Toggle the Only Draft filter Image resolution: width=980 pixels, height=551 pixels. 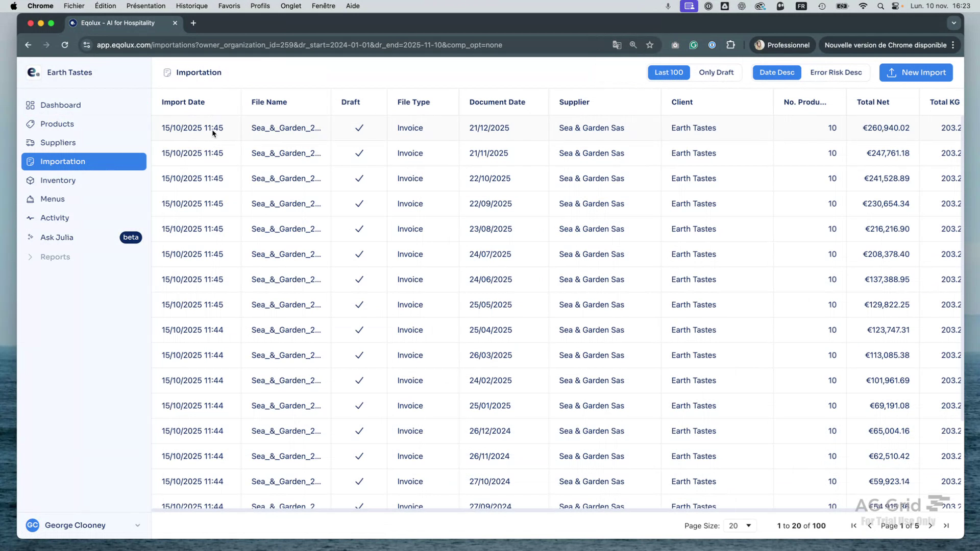tap(716, 72)
